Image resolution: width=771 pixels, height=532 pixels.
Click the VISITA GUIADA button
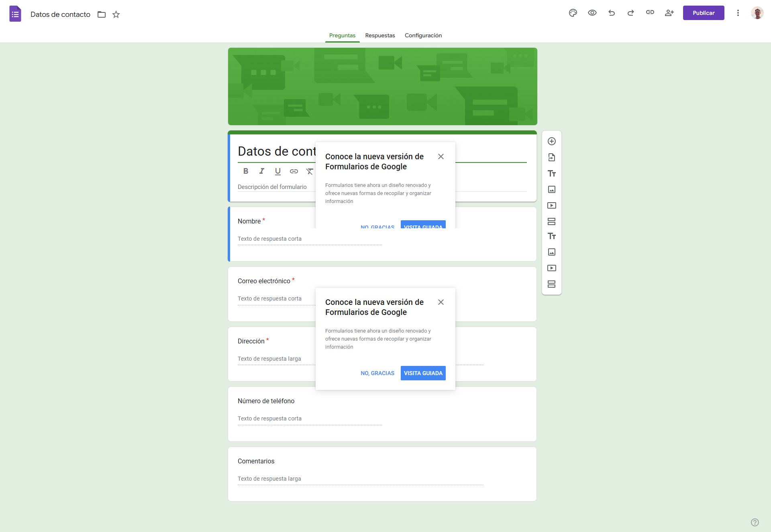click(x=423, y=373)
